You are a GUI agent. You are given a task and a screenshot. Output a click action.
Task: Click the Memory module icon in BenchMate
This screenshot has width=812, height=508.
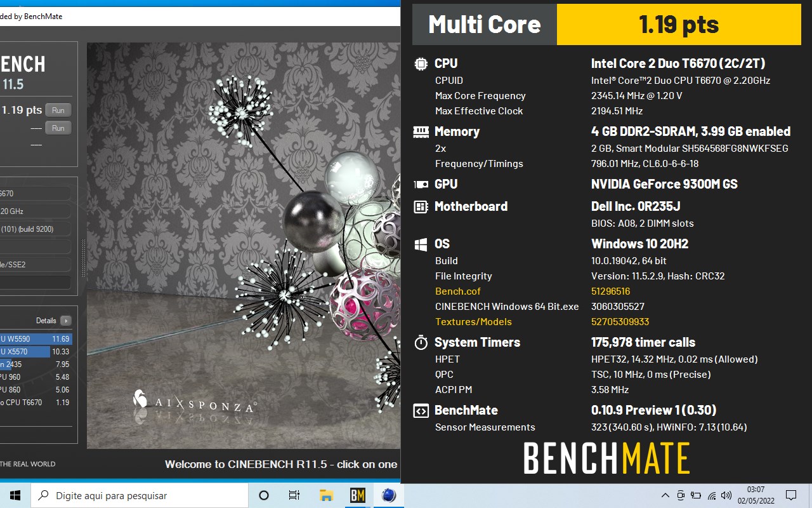point(421,131)
